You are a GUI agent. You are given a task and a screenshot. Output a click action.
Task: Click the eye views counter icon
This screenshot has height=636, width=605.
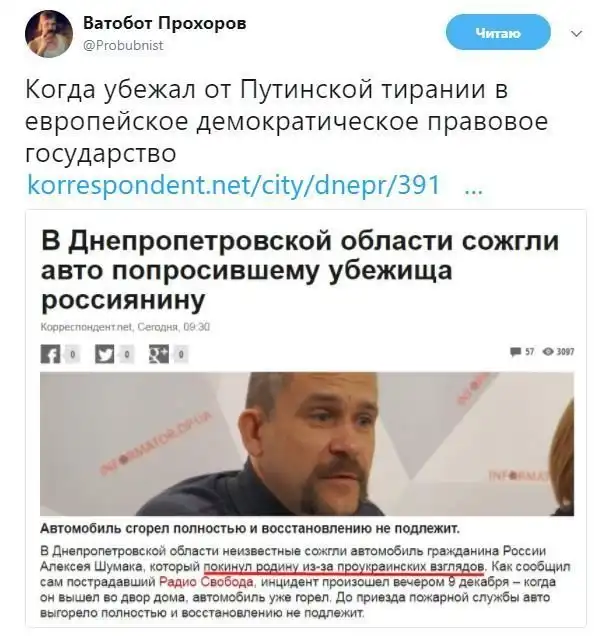tap(548, 352)
